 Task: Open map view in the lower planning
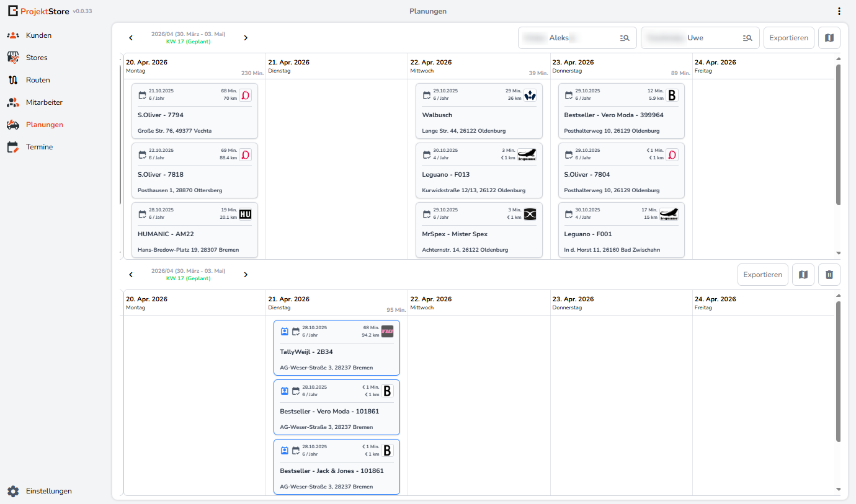[803, 275]
